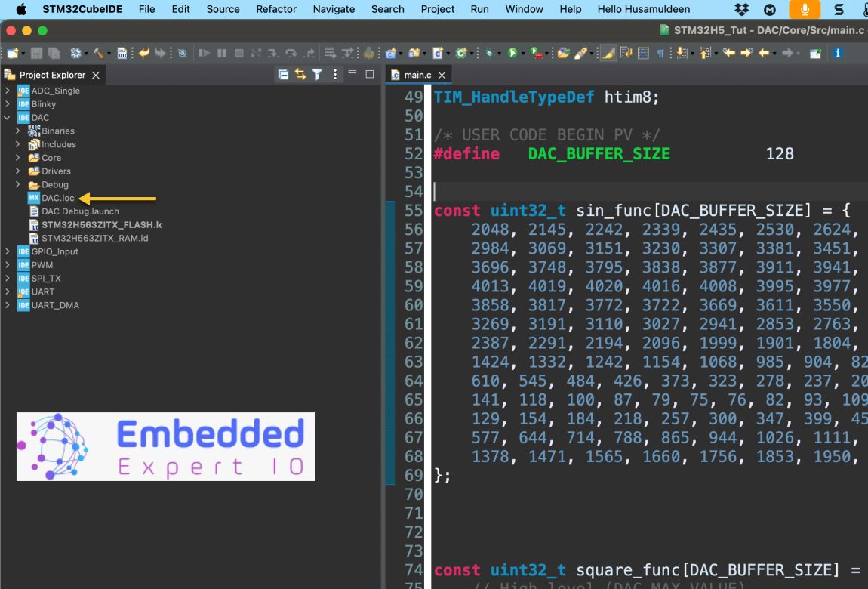Toggle Show Whitespace Characters pilcrow icon
868x589 pixels.
point(661,53)
